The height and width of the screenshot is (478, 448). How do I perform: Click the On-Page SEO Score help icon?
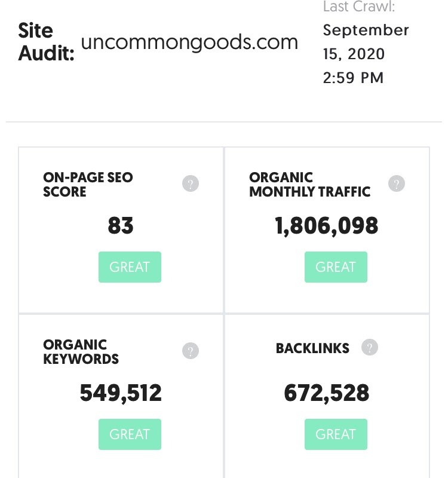tap(191, 183)
